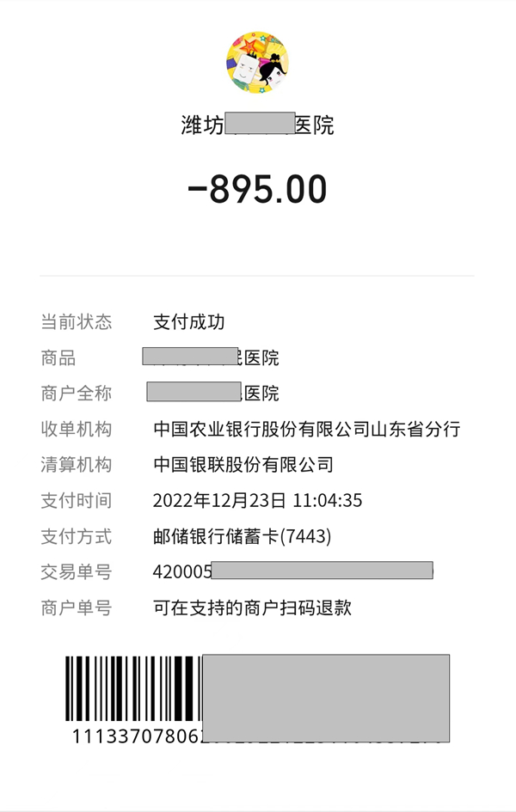Click the 商品 label
This screenshot has height=812, width=516.
point(58,358)
